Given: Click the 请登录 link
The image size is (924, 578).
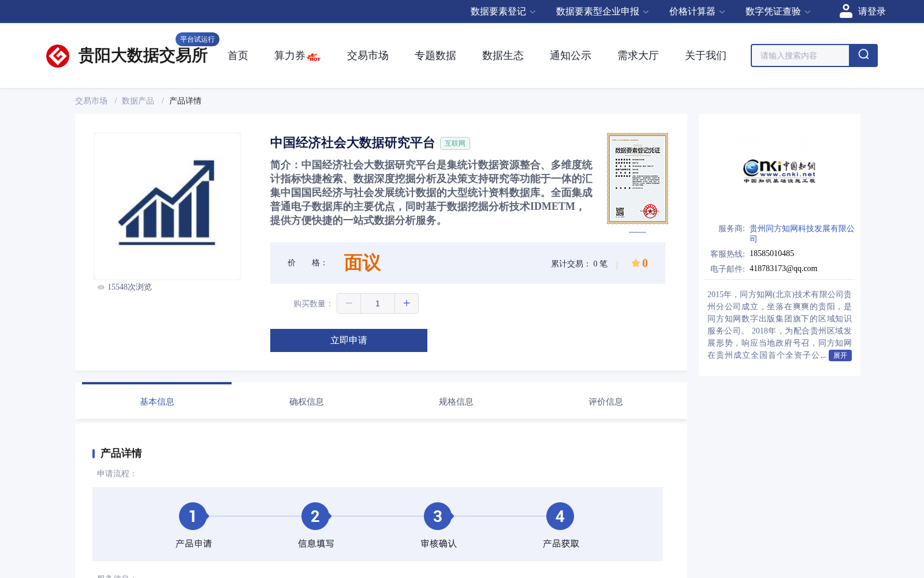Looking at the screenshot, I should click(x=871, y=12).
